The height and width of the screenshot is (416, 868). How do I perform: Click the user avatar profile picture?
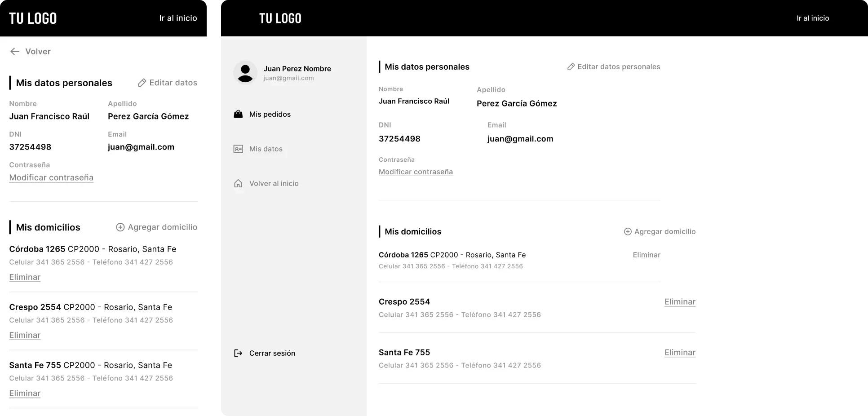click(x=245, y=73)
